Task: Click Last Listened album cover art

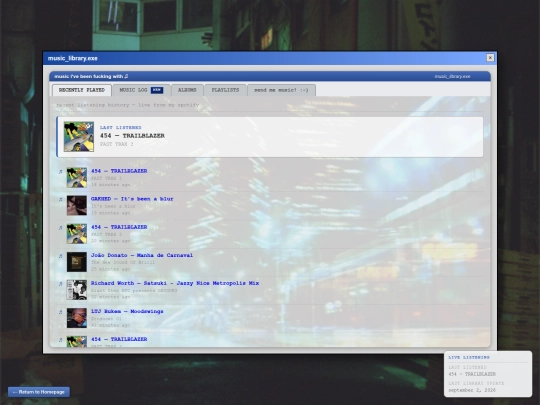Action: tap(79, 136)
